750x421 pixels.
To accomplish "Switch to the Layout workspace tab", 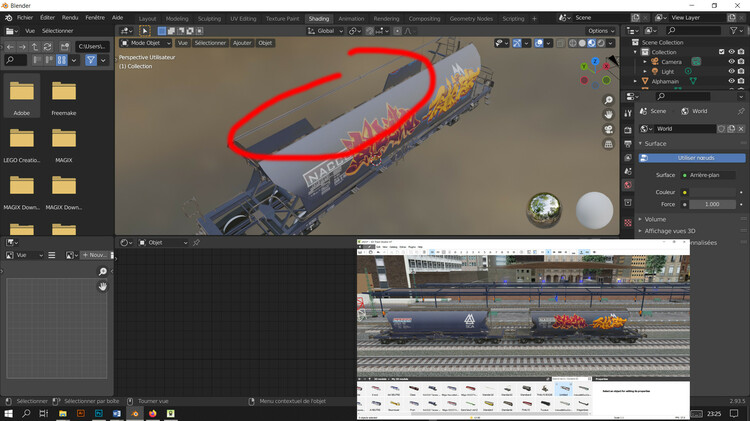I will click(147, 19).
